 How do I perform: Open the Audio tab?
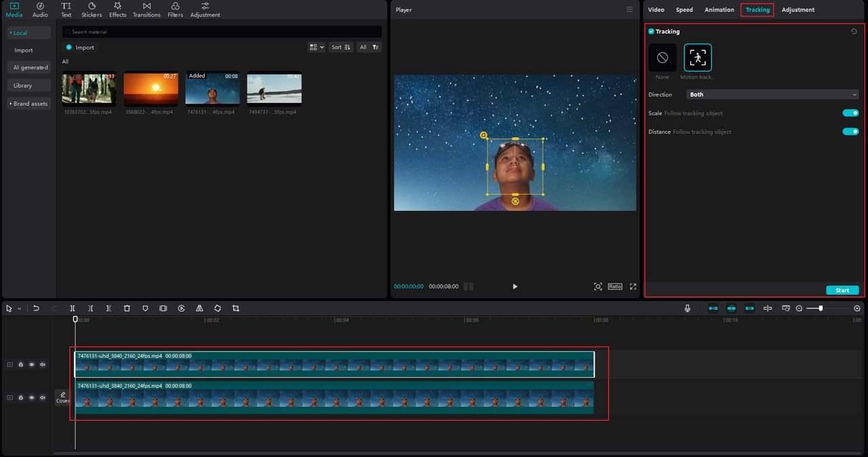pos(40,9)
